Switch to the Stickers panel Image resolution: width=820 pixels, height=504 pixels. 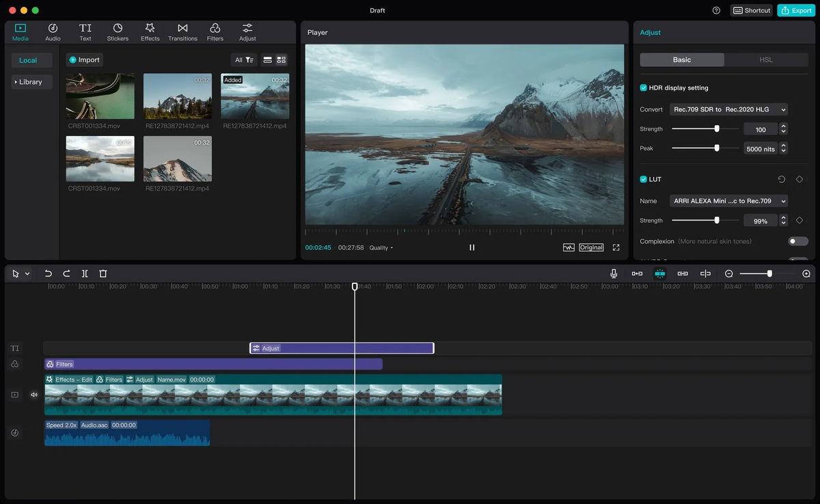[x=117, y=31]
